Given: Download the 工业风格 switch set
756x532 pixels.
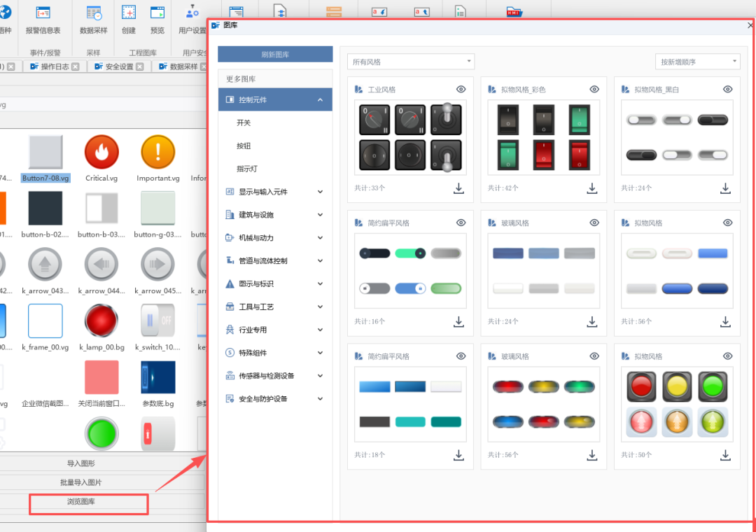Looking at the screenshot, I should (459, 188).
